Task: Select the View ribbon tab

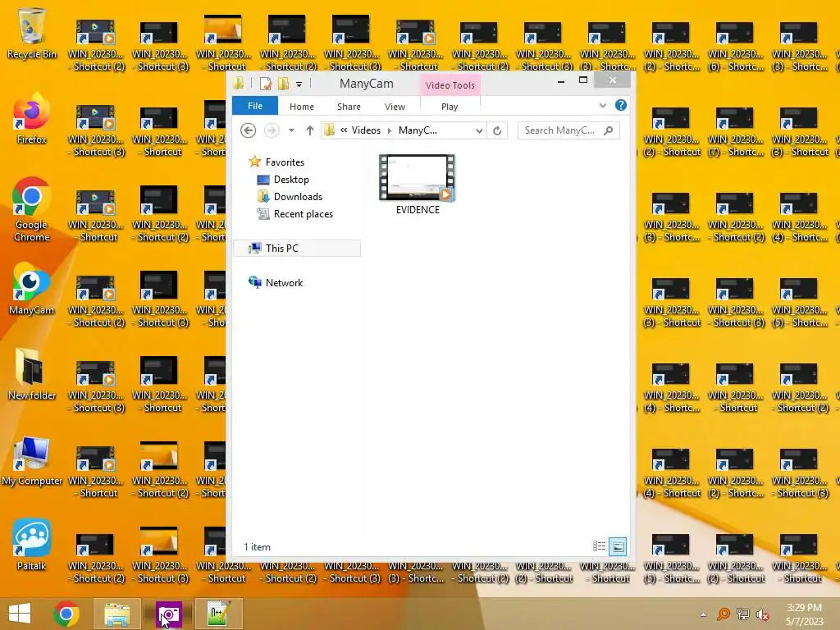Action: pyautogui.click(x=395, y=107)
